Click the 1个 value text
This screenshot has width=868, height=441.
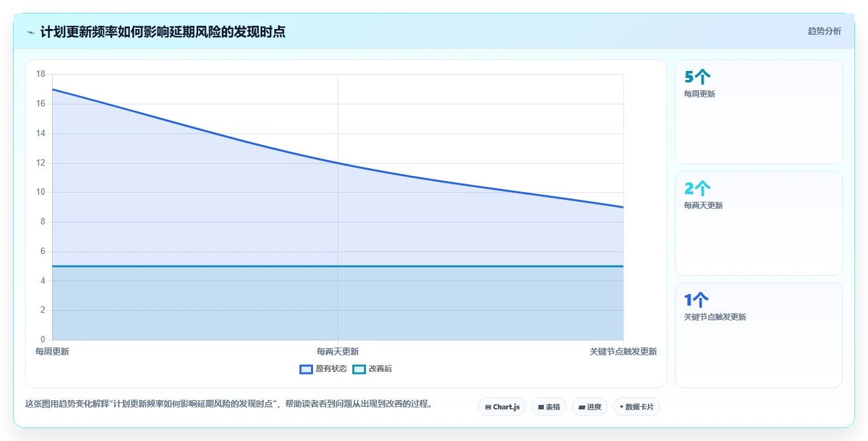coord(696,300)
